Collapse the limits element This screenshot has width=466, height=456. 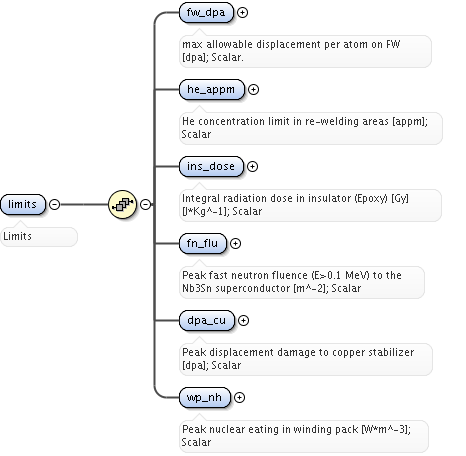pos(55,204)
